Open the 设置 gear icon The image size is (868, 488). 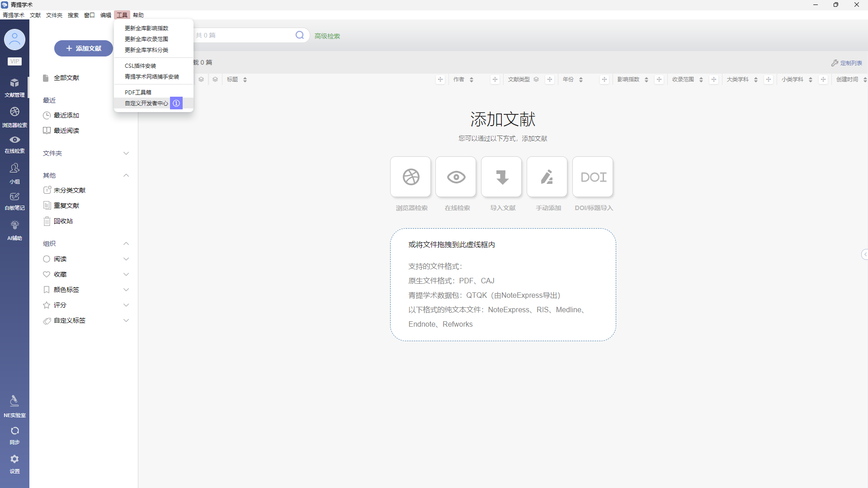click(x=14, y=459)
